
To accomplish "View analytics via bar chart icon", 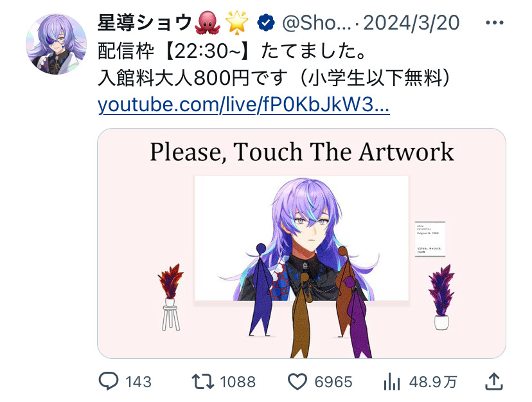I will [392, 381].
